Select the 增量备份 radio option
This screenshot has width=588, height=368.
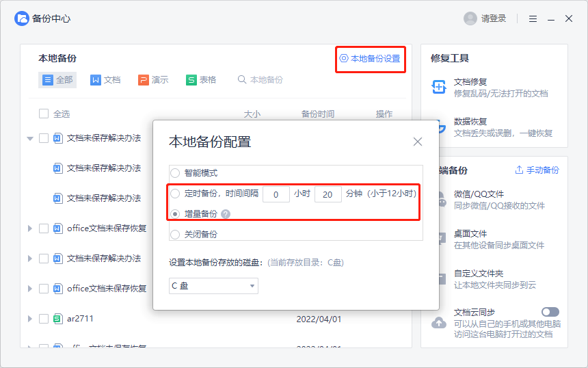[x=175, y=214]
